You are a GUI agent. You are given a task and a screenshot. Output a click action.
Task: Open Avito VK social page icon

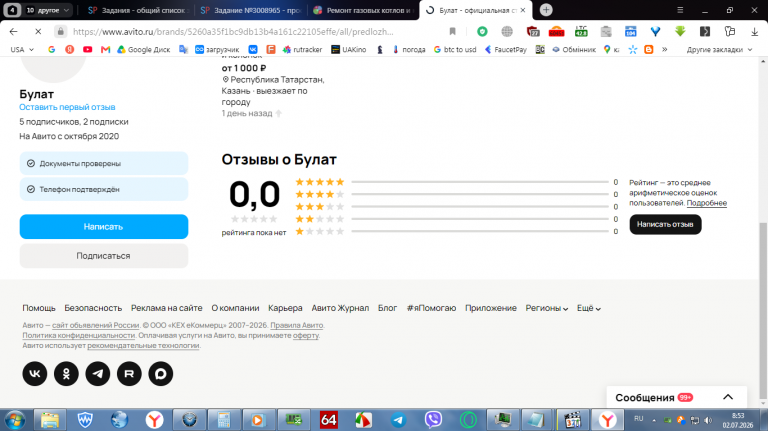click(35, 374)
